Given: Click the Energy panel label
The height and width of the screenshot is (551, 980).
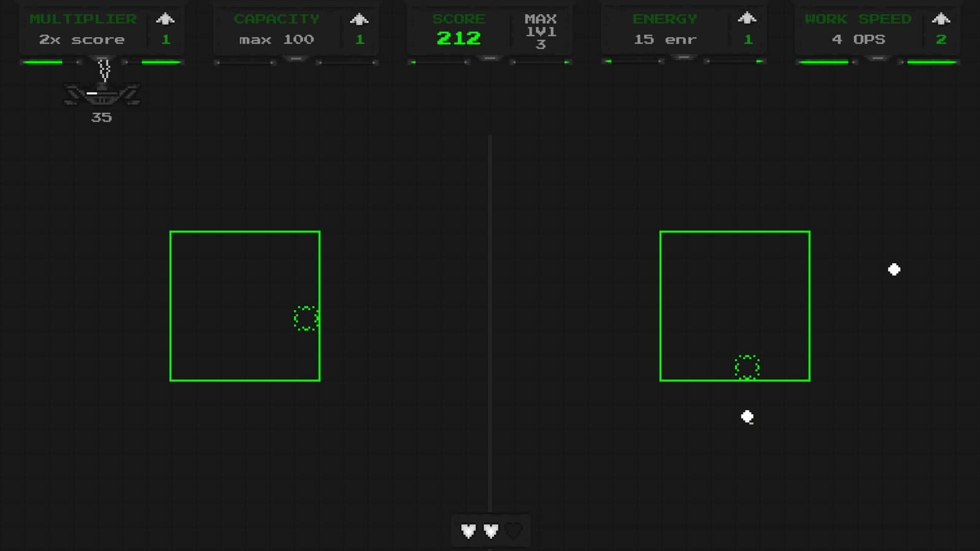Looking at the screenshot, I should pos(665,19).
